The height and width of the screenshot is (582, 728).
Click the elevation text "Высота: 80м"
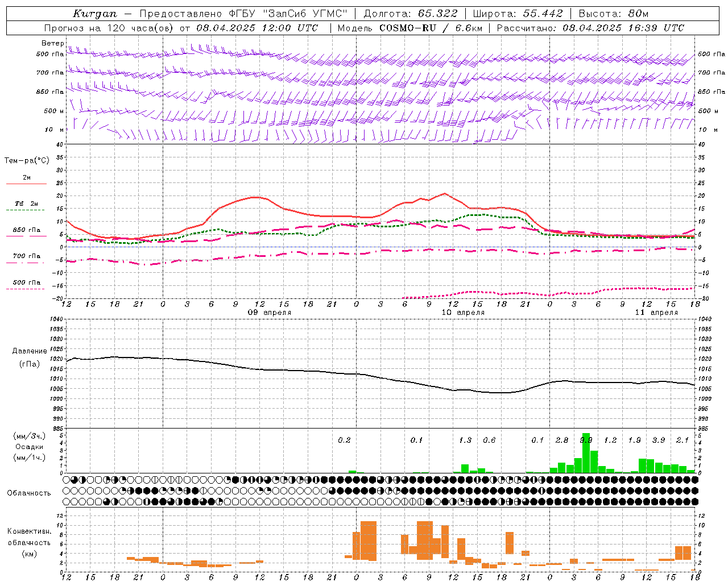(613, 14)
